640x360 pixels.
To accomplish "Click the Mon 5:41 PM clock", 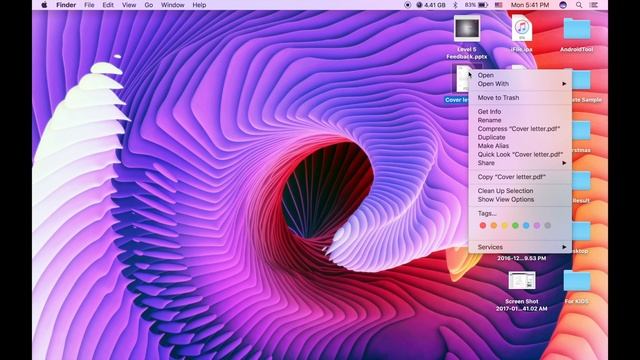I will (x=530, y=5).
